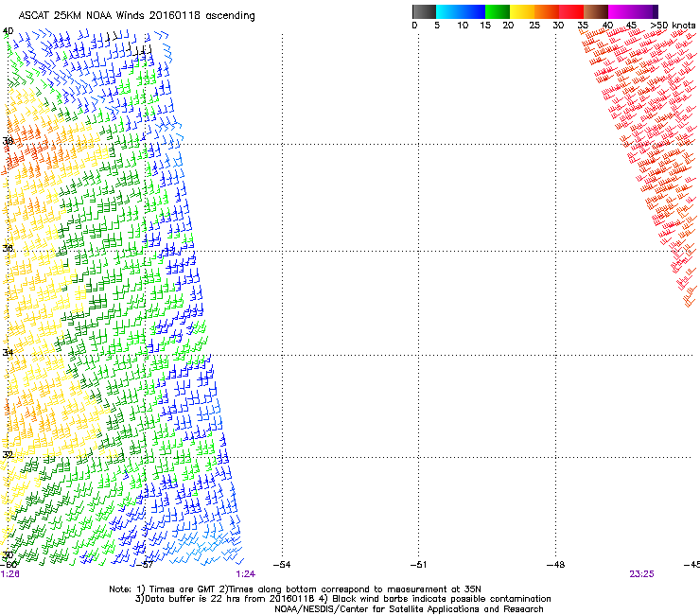Click the 'Data buffer is 22 hrs' note line
This screenshot has height=615, width=700.
point(342,599)
